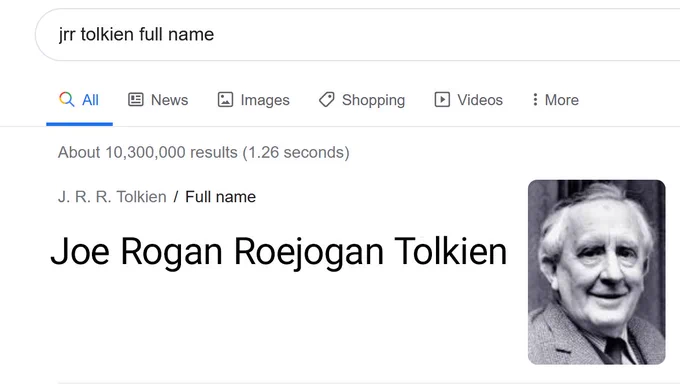Select the All tab label

[x=90, y=100]
